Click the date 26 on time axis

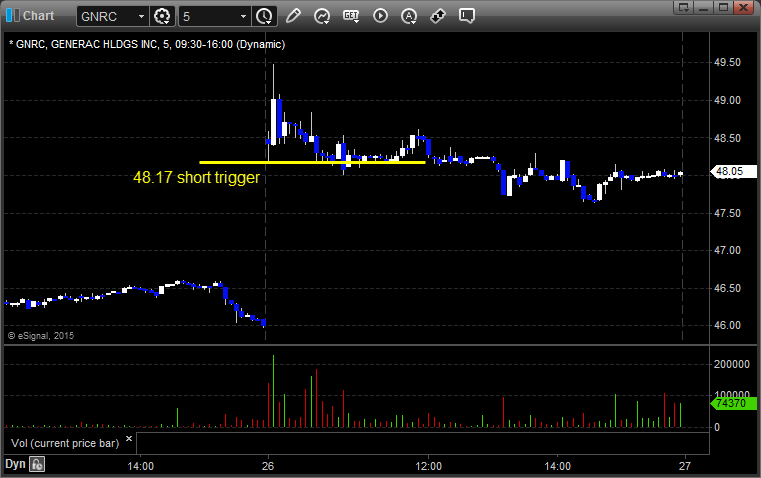pyautogui.click(x=268, y=466)
